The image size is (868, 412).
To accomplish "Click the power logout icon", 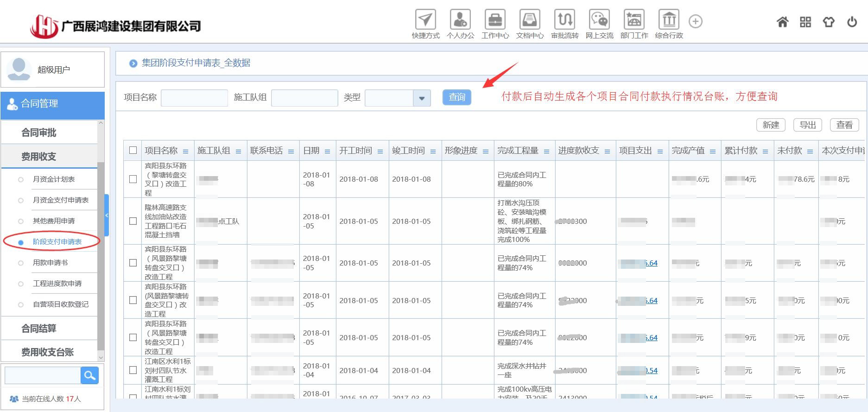I will tap(852, 22).
